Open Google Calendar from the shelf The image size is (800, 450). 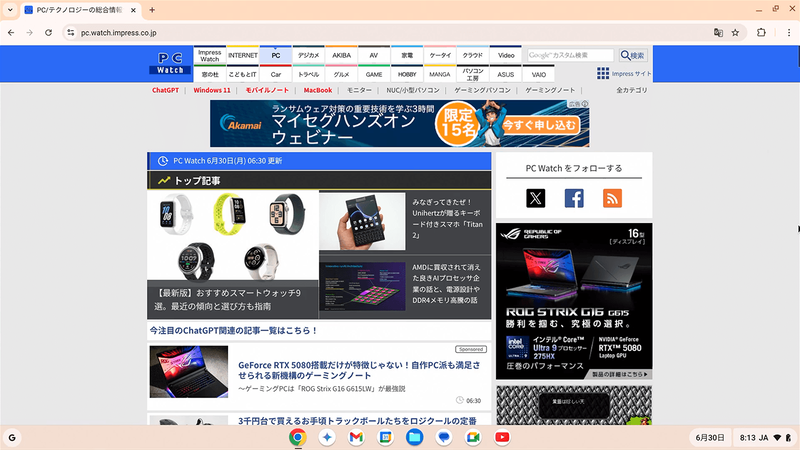(385, 437)
